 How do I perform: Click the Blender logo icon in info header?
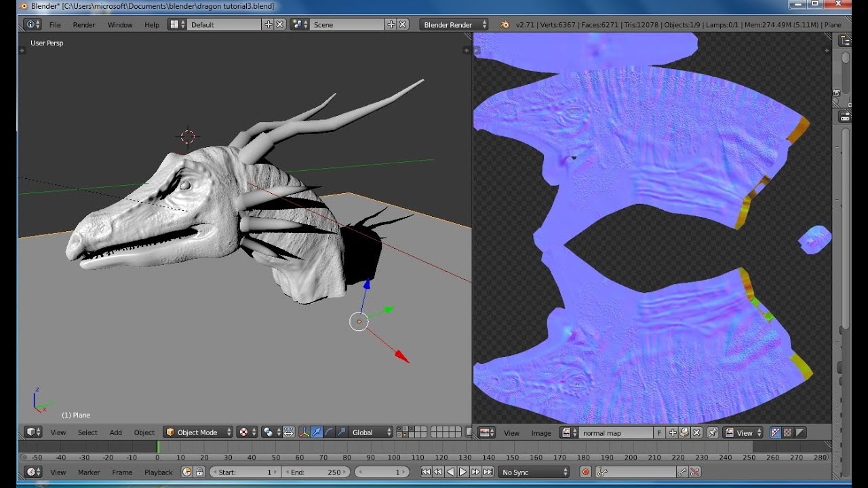(505, 24)
